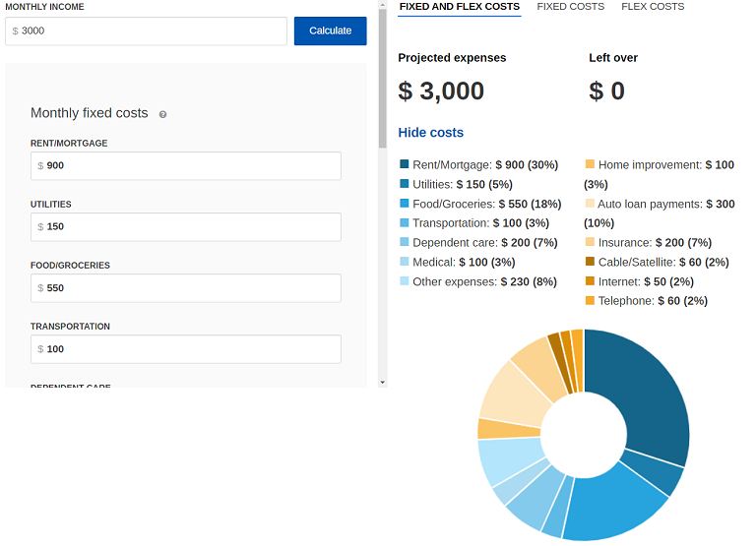Open the Flex Costs tab
This screenshot has height=546, width=756.
click(653, 7)
